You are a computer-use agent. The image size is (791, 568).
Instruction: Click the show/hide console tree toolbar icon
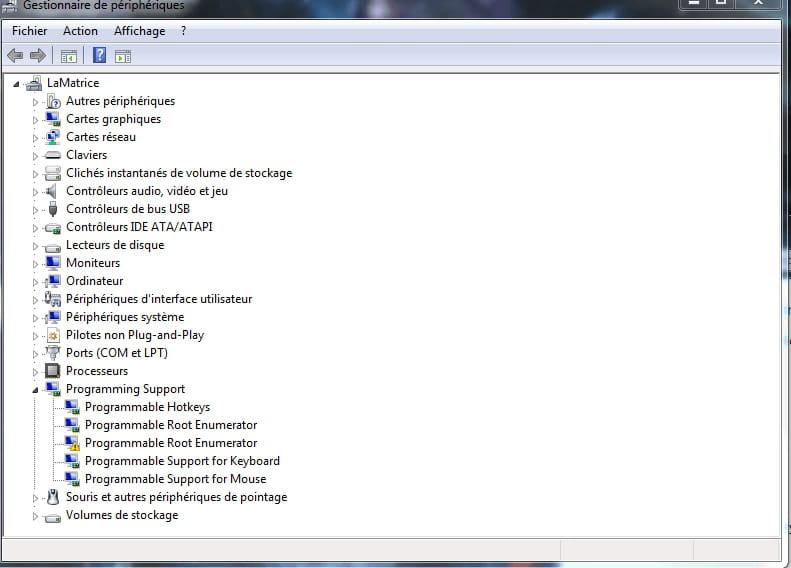[x=69, y=56]
